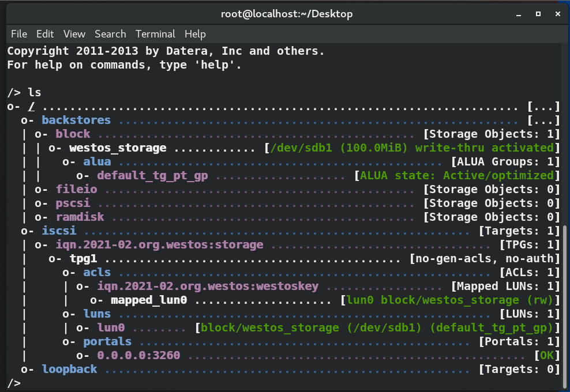This screenshot has height=392, width=570.
Task: Click the '[Portals: 1]' text
Action: click(x=519, y=341)
